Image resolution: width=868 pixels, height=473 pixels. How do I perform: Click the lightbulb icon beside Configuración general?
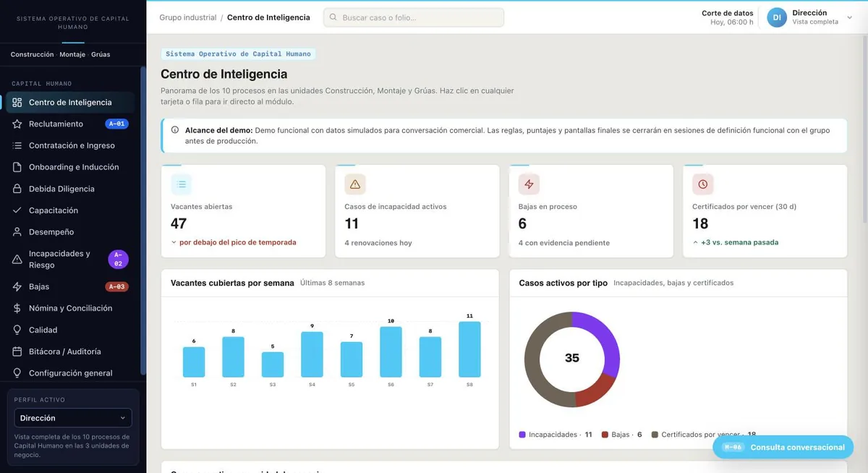(x=17, y=373)
